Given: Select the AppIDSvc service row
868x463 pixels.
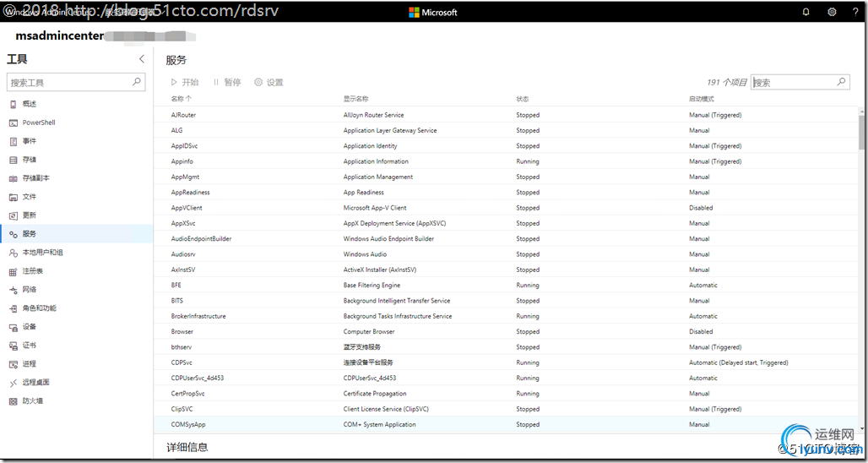Looking at the screenshot, I should tap(506, 146).
